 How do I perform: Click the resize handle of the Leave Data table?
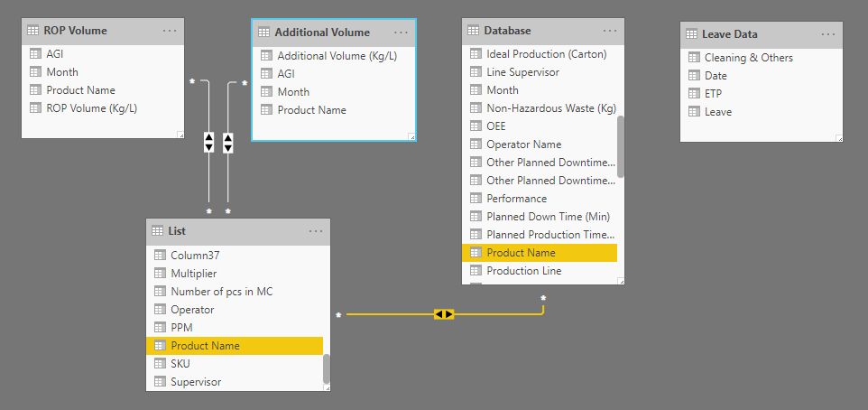(839, 138)
